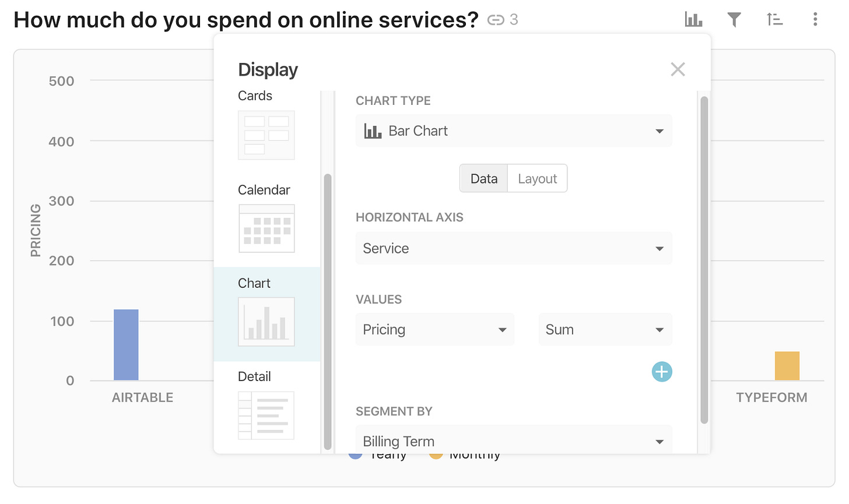The width and height of the screenshot is (849, 504).
Task: Click the TYPEFORM axis label
Action: click(771, 397)
